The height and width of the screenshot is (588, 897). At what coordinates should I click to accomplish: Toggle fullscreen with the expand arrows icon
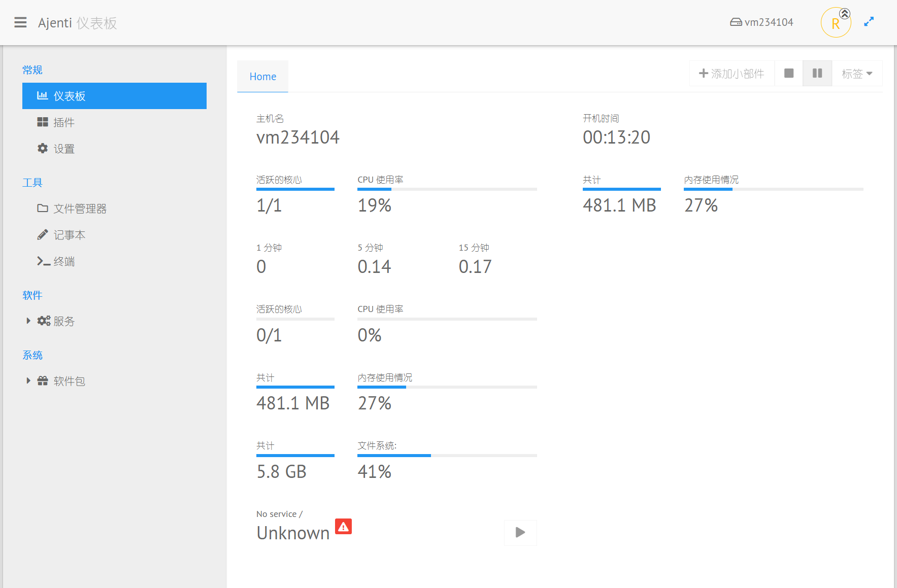click(x=869, y=22)
